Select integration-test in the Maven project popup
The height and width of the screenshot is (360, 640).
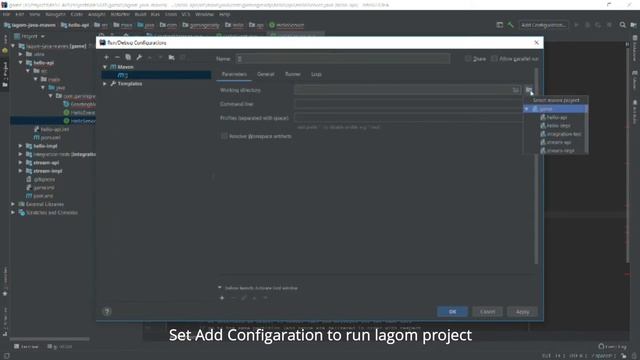click(x=563, y=134)
